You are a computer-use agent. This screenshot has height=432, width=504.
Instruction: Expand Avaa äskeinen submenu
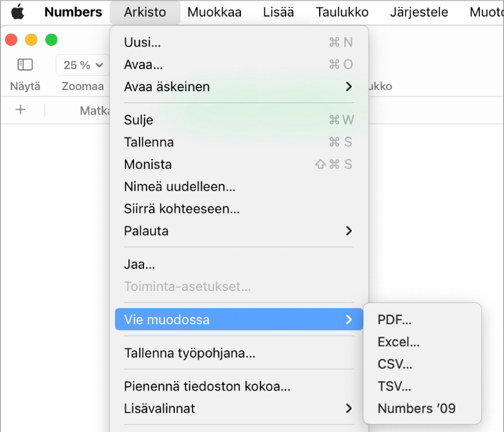point(239,86)
